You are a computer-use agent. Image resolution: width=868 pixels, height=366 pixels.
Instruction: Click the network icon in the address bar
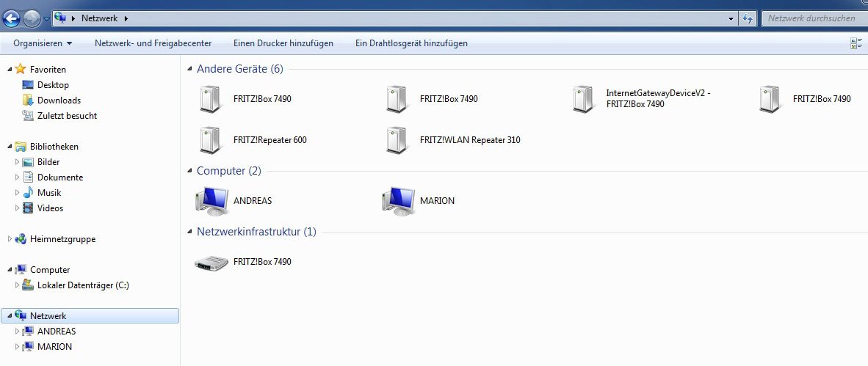click(61, 18)
